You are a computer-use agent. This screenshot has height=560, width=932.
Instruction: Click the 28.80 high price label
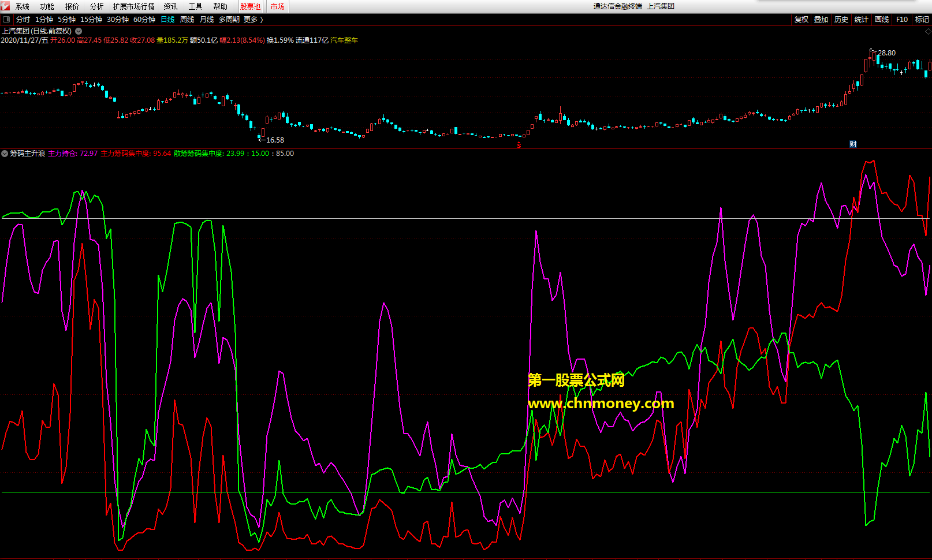[x=887, y=53]
